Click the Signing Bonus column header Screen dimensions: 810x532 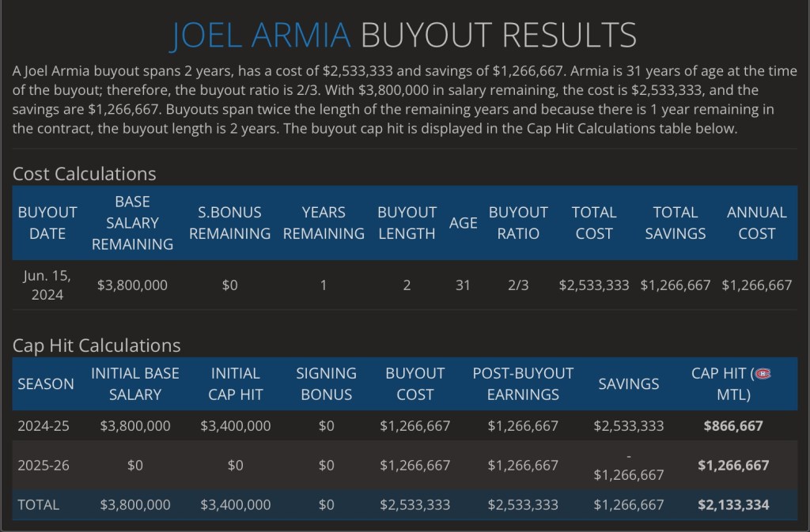point(326,383)
